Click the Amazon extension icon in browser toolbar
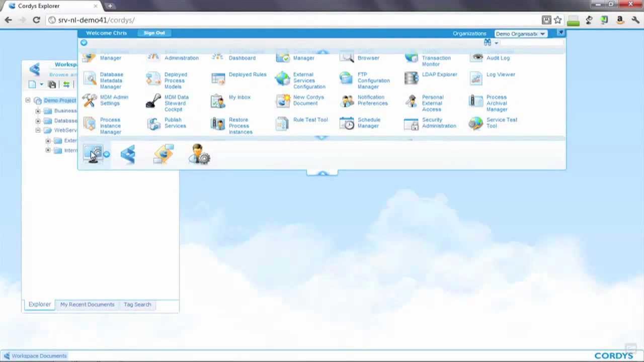Viewport: 644px width, 362px height. coord(620,20)
